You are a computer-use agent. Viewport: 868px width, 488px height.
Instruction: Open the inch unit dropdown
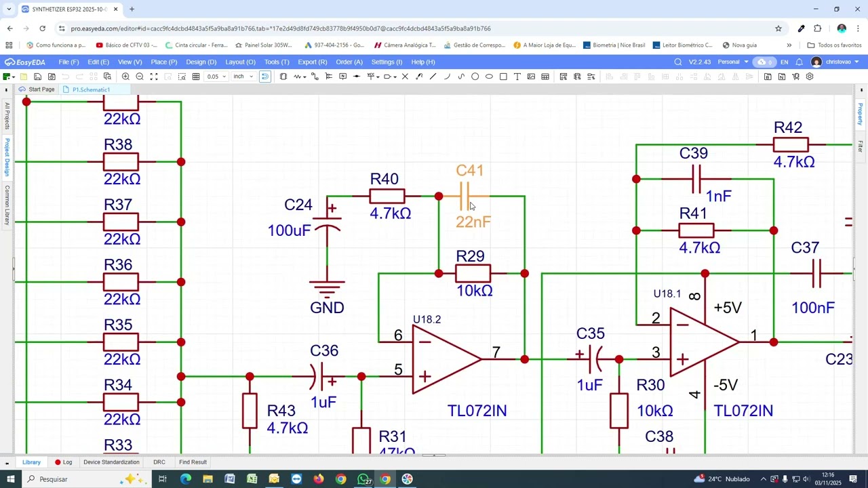(243, 77)
